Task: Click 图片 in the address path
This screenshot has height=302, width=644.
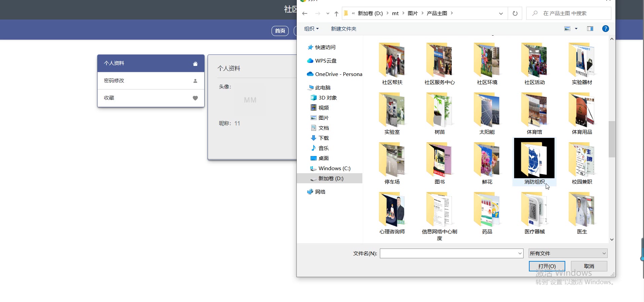Action: pos(413,13)
